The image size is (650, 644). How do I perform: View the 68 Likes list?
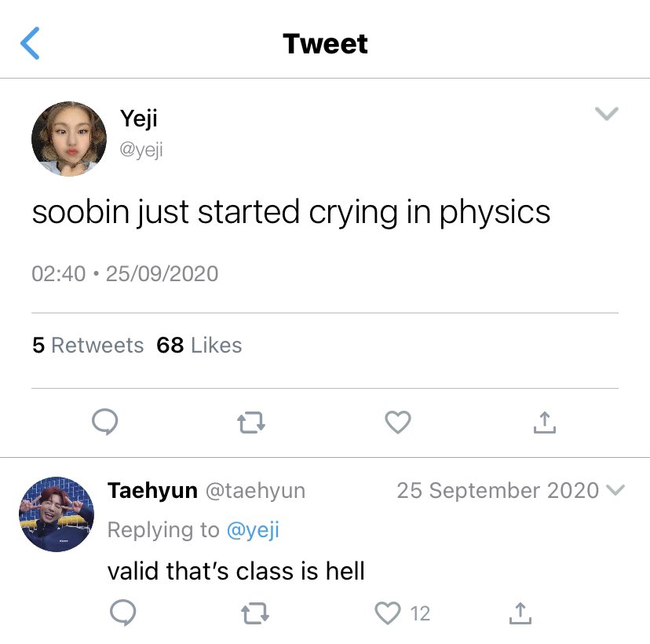(x=199, y=345)
